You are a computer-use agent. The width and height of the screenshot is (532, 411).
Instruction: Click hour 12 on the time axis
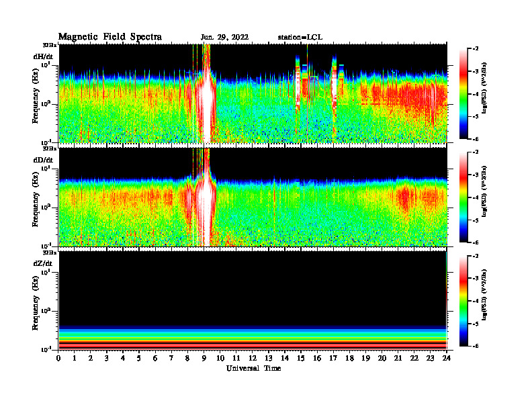[x=253, y=358]
